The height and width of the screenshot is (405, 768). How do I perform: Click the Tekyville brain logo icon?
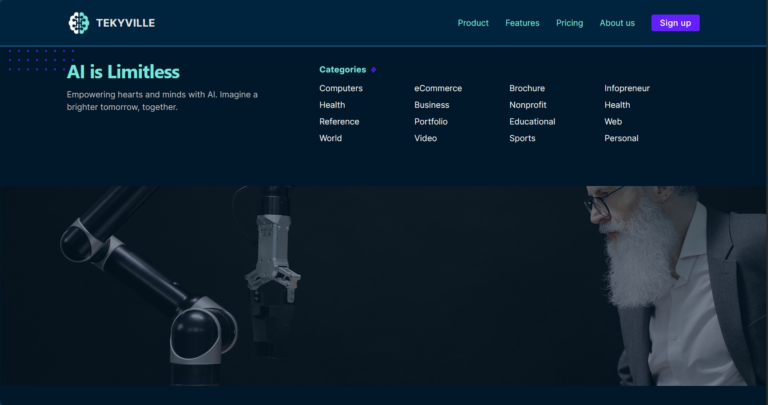(x=78, y=23)
